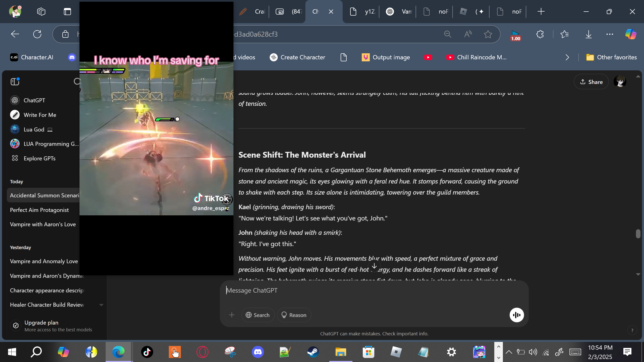View site information lock icon
The image size is (644, 362).
(x=65, y=34)
